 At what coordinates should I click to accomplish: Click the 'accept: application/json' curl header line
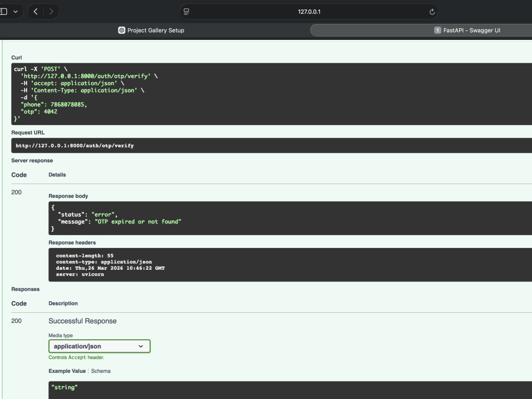pyautogui.click(x=72, y=83)
